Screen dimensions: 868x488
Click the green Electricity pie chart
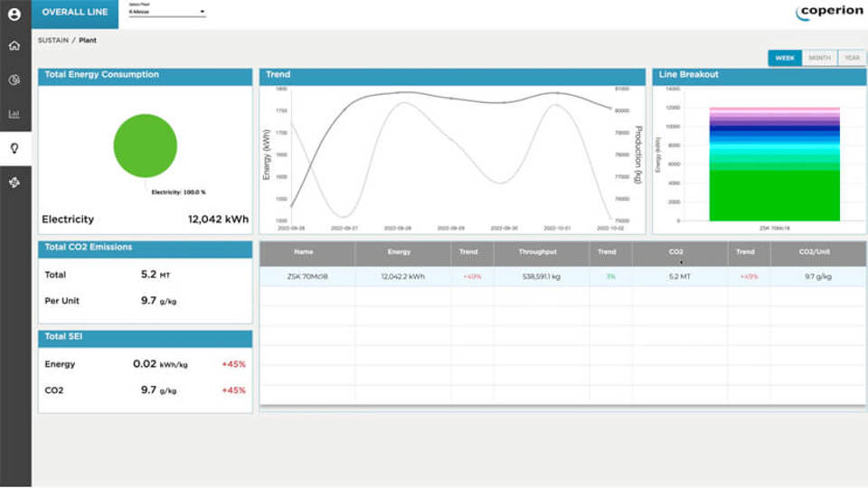(145, 145)
